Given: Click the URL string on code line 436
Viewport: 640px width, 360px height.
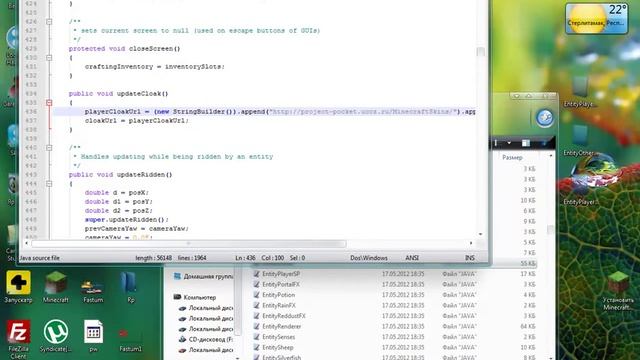Looking at the screenshot, I should pos(363,111).
